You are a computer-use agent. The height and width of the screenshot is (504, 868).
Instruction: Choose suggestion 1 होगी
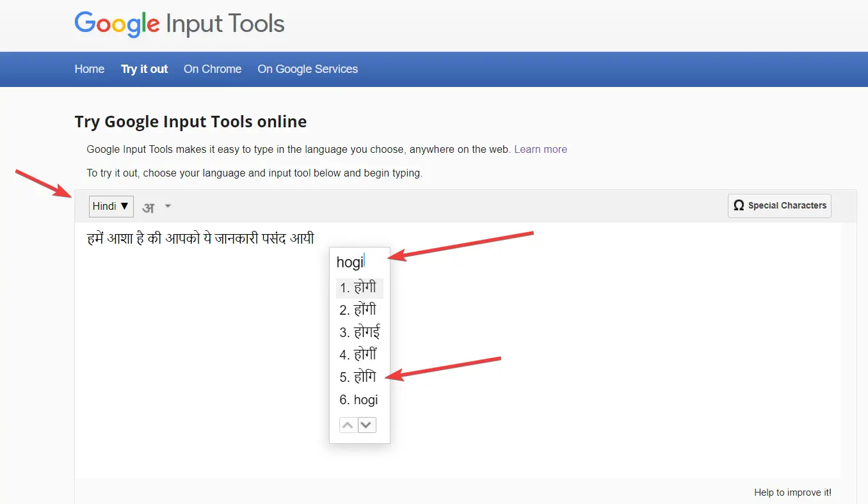pyautogui.click(x=359, y=288)
